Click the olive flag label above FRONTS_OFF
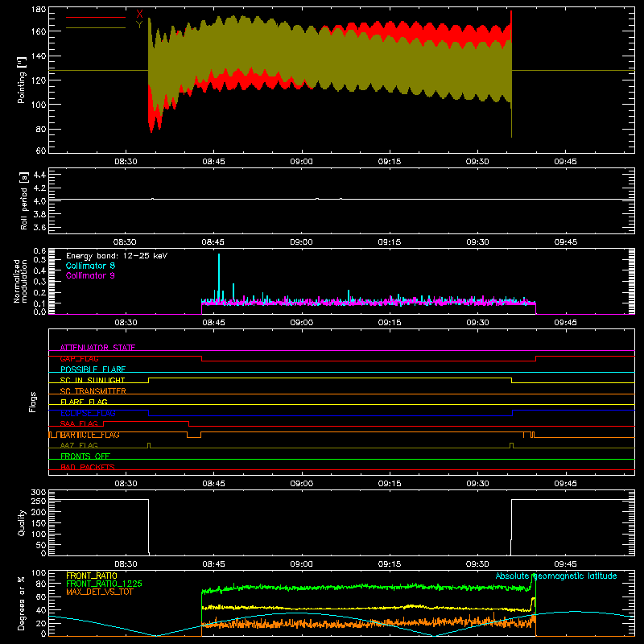 coord(79,445)
